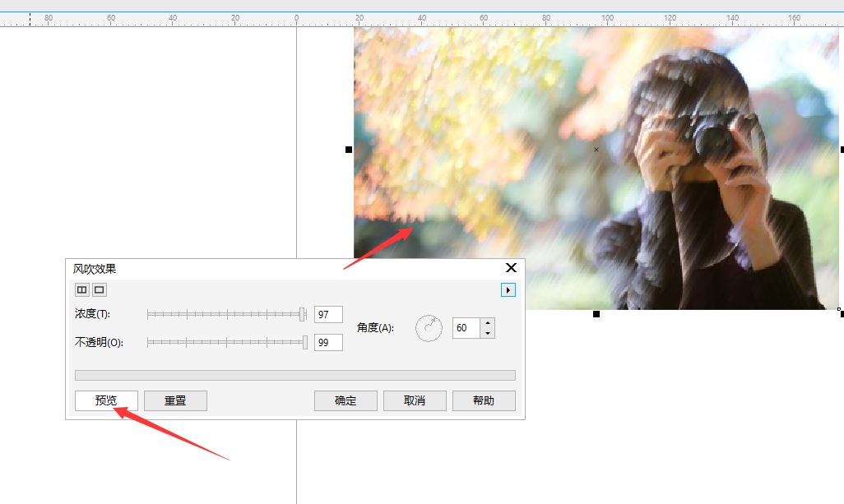Decrease the angle with the down stepper arrow

(488, 333)
